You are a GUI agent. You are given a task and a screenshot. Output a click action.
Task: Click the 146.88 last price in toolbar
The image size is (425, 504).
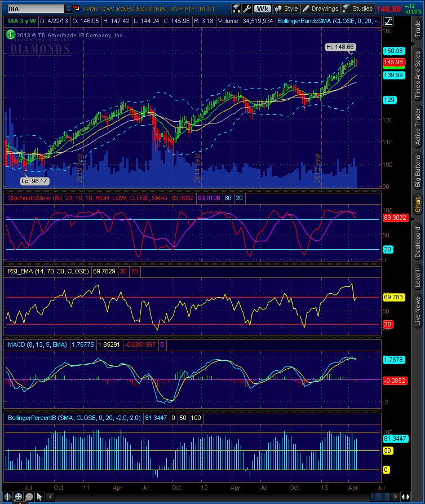tap(389, 9)
